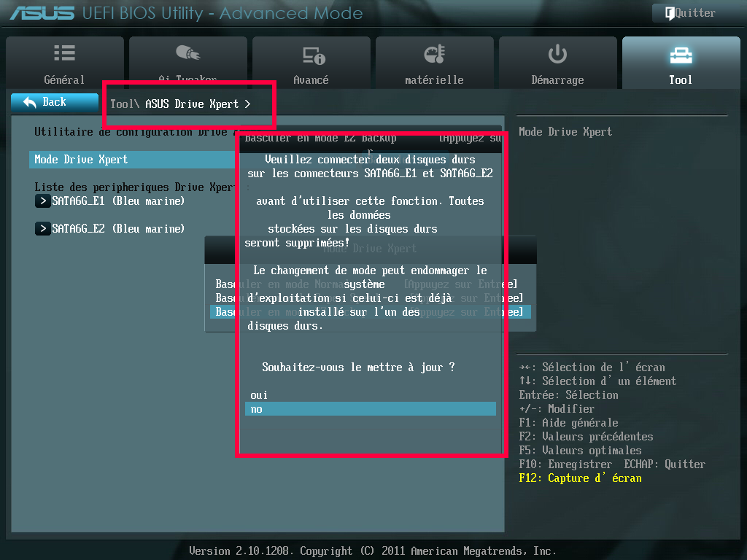Screen dimensions: 747x560
Task: Click the F1: Aide générale hint
Action: [568, 423]
